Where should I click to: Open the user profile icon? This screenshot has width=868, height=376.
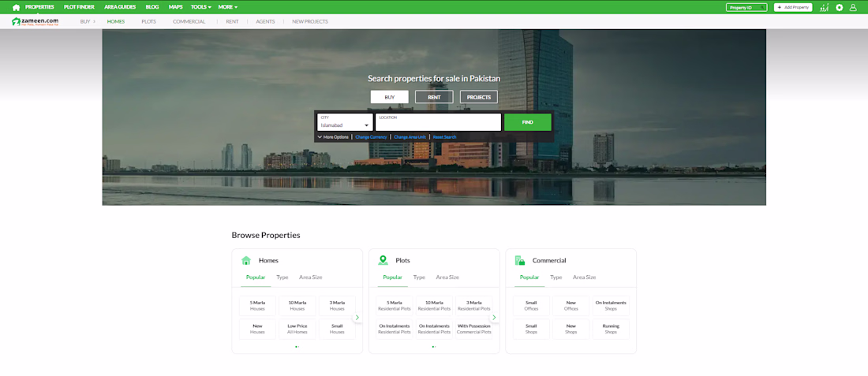tap(853, 8)
